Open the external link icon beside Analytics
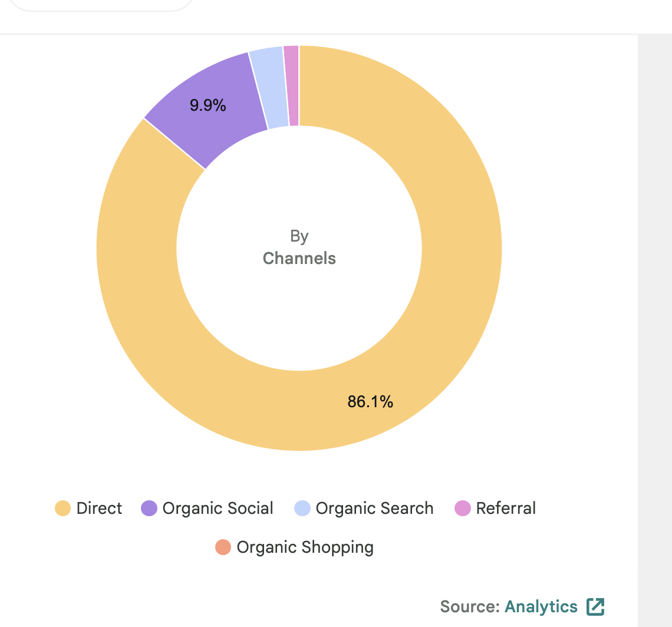Image resolution: width=672 pixels, height=627 pixels. [x=595, y=606]
